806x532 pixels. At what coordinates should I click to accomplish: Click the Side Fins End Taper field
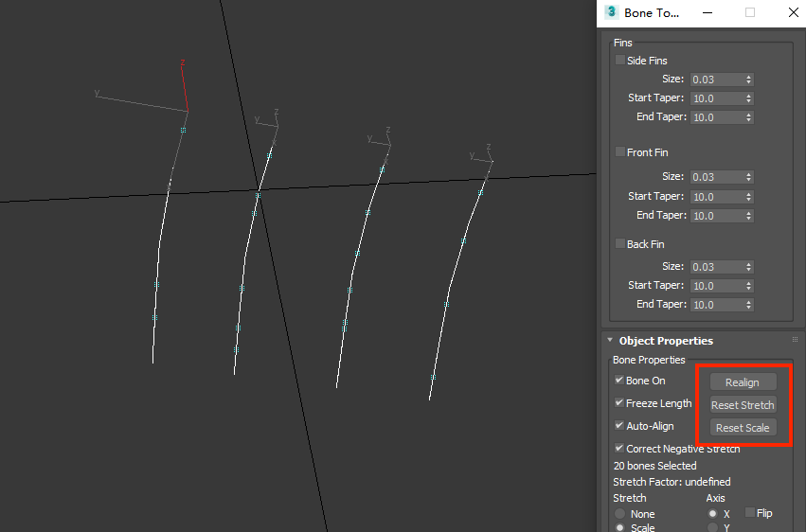point(717,117)
